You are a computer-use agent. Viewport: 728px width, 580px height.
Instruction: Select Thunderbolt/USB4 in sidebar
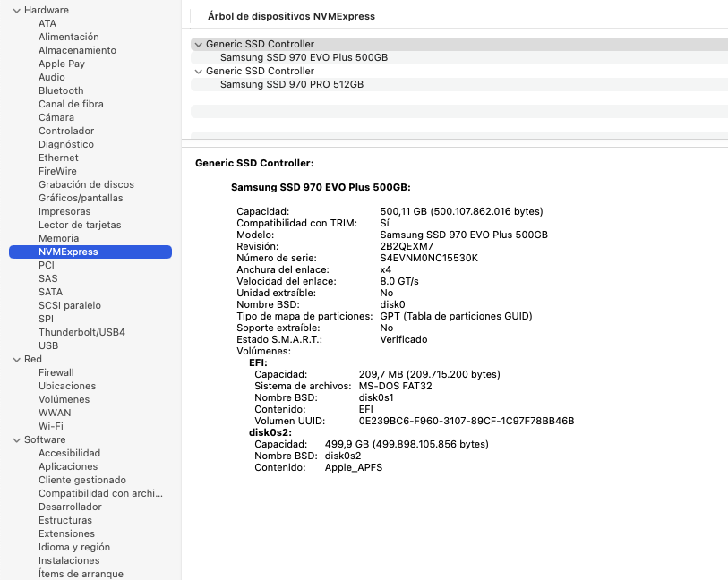[x=81, y=333]
